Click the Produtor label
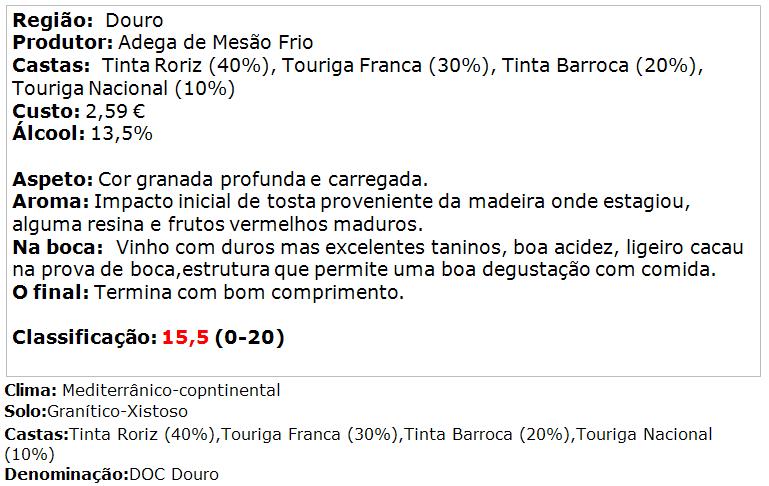The width and height of the screenshot is (769, 486). (63, 43)
